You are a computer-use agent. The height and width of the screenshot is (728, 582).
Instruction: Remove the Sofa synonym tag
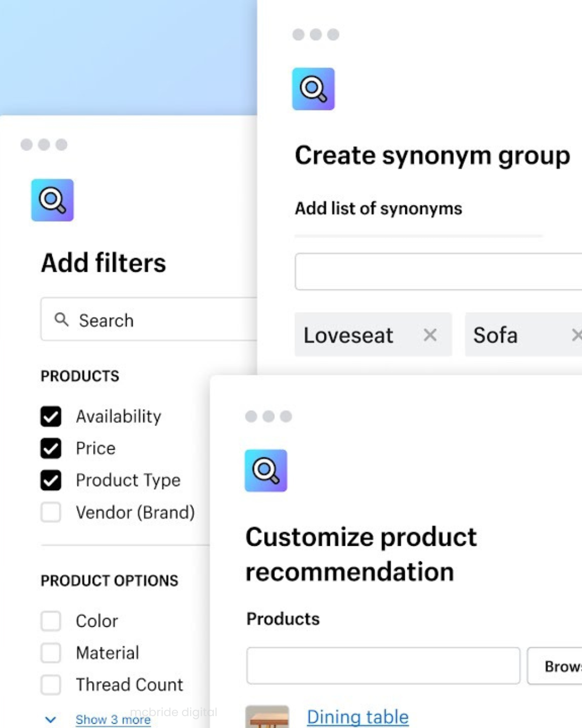pos(577,335)
